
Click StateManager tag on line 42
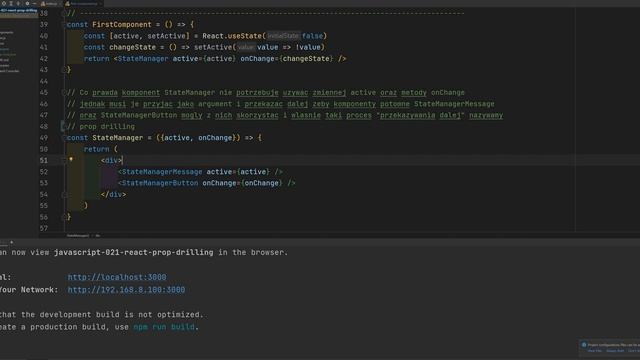click(142, 59)
